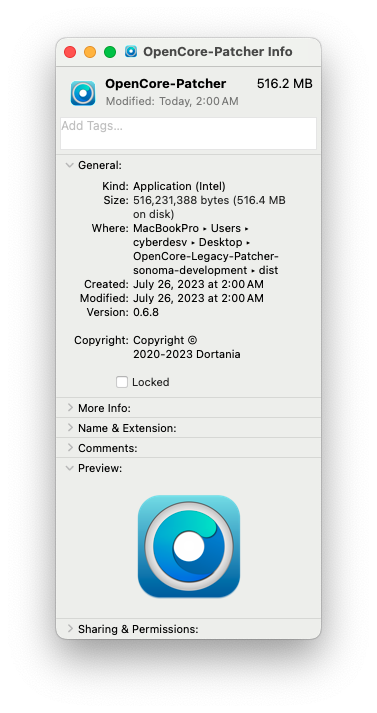Click the OpenCore-Patcher icon in title bar
The image size is (377, 713).
coord(131,51)
